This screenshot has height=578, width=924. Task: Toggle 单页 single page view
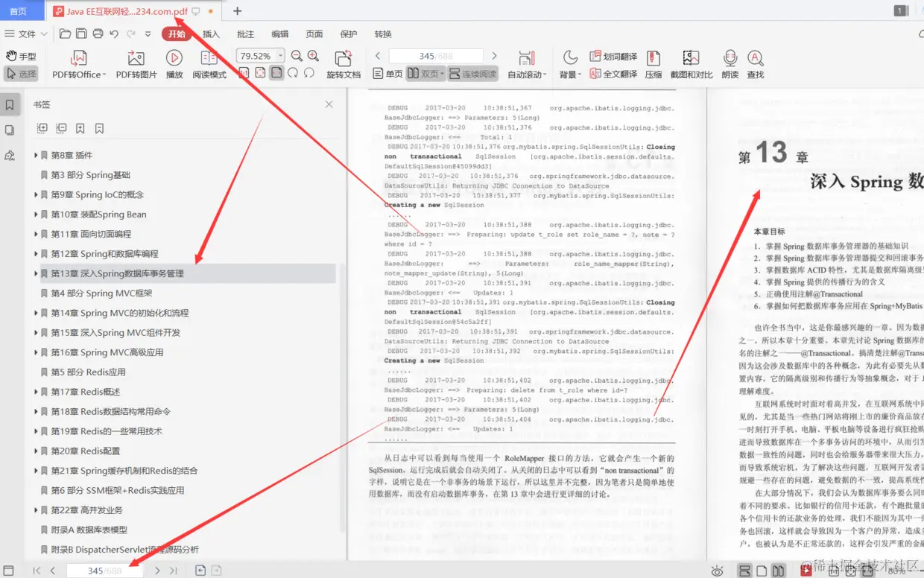pyautogui.click(x=387, y=74)
